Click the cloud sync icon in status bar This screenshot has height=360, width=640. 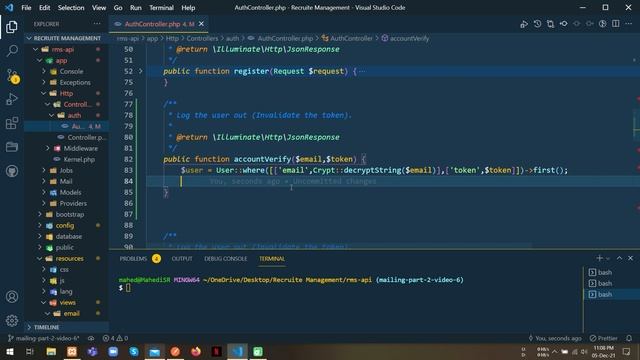point(91,338)
